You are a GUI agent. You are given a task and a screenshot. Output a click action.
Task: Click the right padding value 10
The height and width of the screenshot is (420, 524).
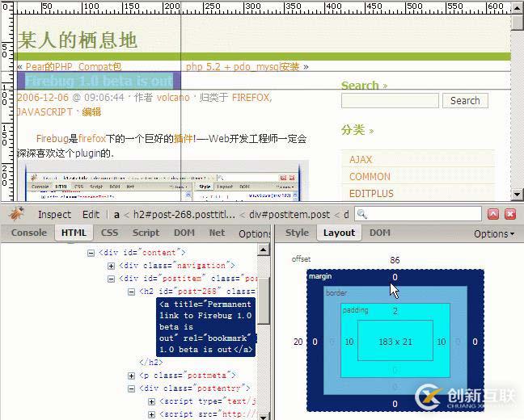[x=442, y=342]
